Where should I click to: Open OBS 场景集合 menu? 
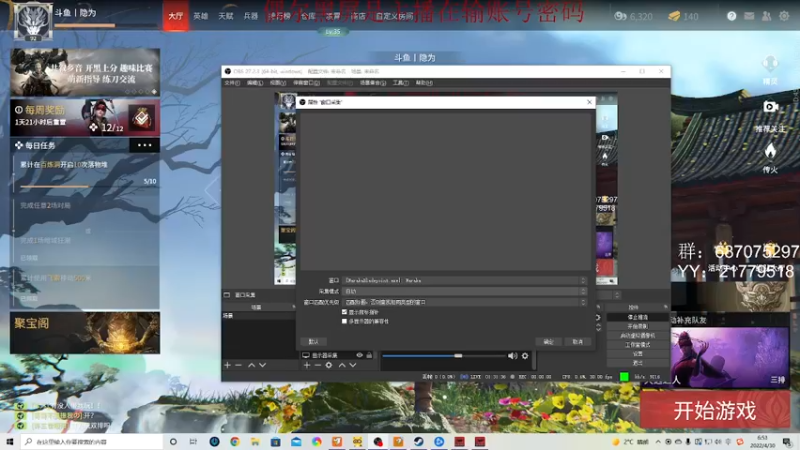373,83
